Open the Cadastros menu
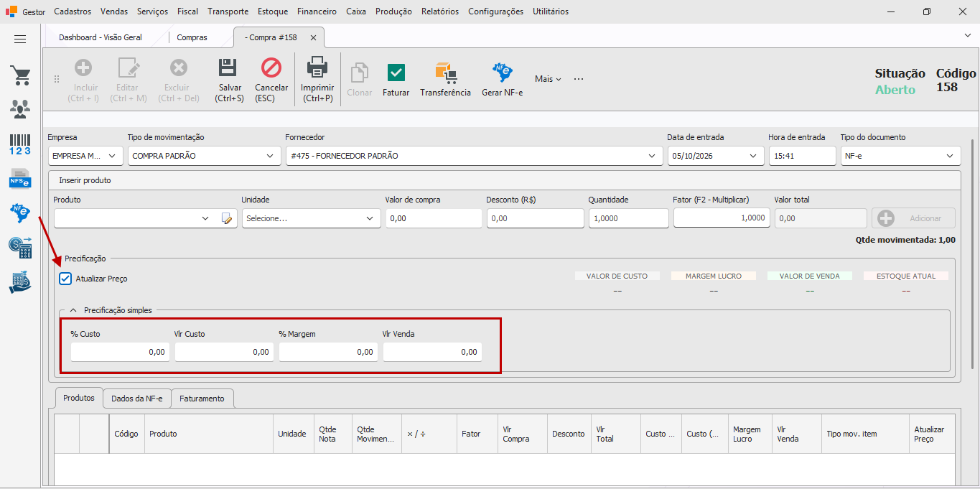This screenshot has width=980, height=489. (x=73, y=11)
